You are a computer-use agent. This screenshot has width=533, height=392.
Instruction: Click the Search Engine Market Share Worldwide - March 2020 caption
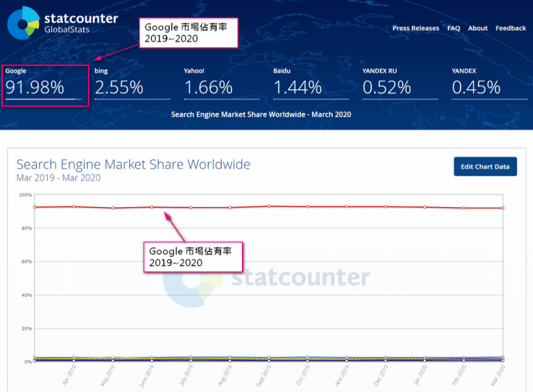pos(261,114)
